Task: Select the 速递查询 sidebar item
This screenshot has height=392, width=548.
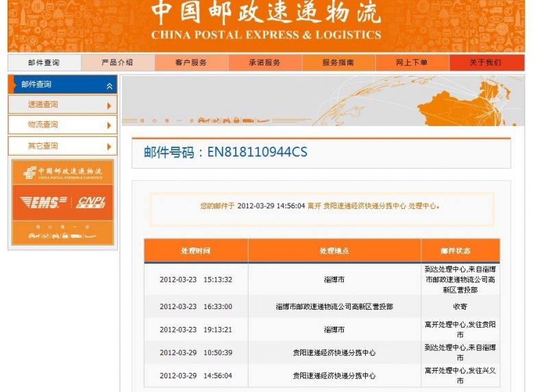Action: click(62, 105)
